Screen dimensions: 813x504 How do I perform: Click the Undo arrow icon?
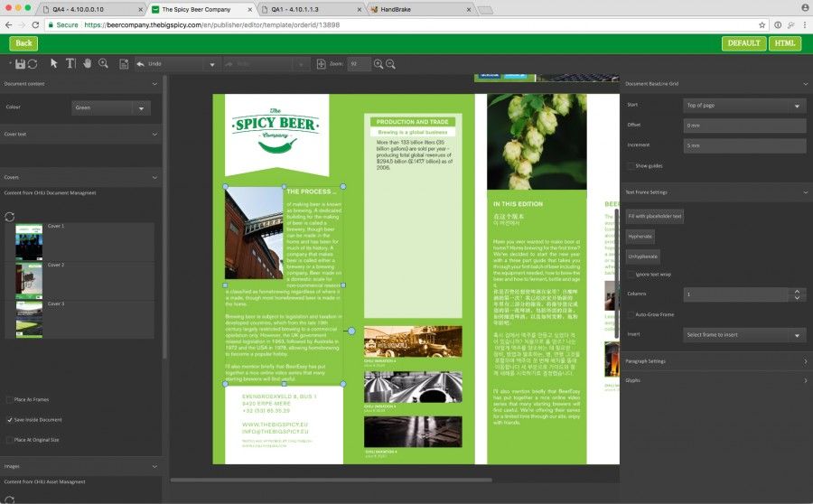pyautogui.click(x=141, y=64)
